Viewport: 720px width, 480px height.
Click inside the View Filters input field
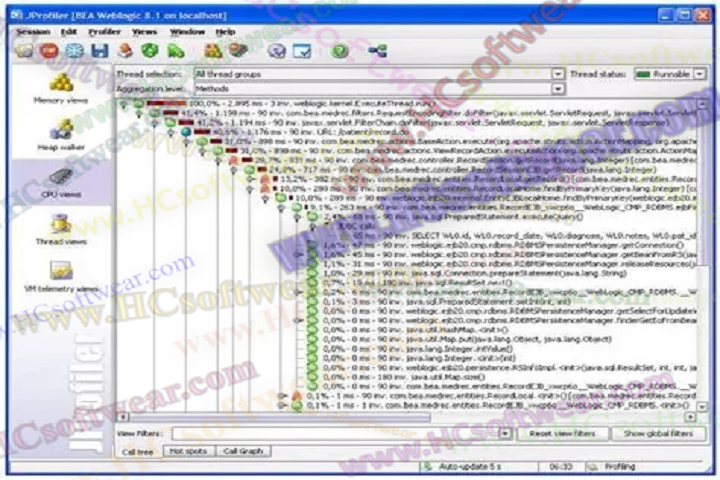(337, 433)
